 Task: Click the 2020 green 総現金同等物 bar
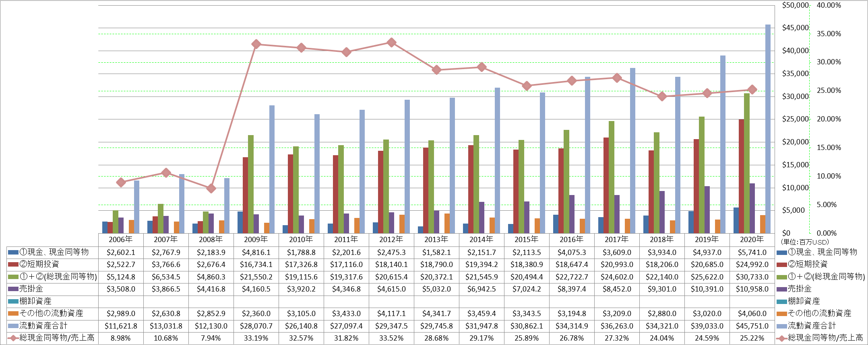746,163
